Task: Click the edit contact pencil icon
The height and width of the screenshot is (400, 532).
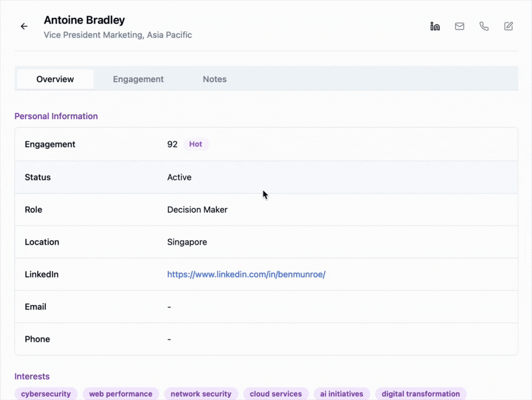Action: tap(509, 26)
